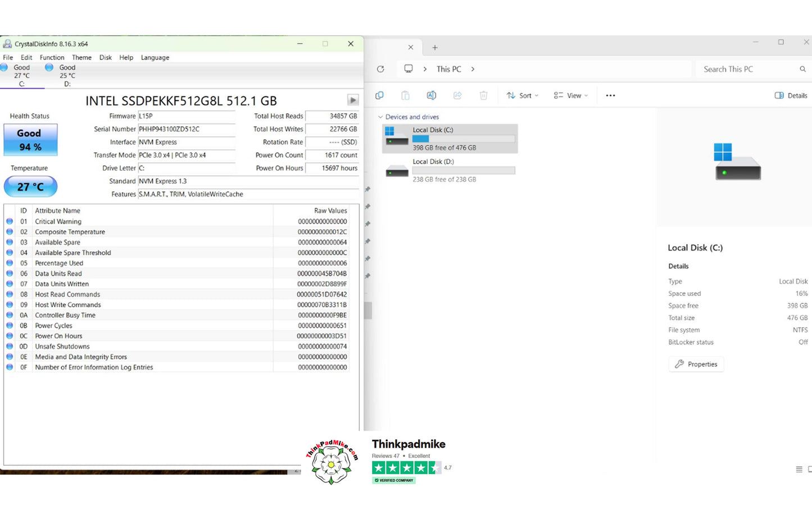
Task: Click the Copy icon in Explorer toolbar
Action: pyautogui.click(x=379, y=95)
